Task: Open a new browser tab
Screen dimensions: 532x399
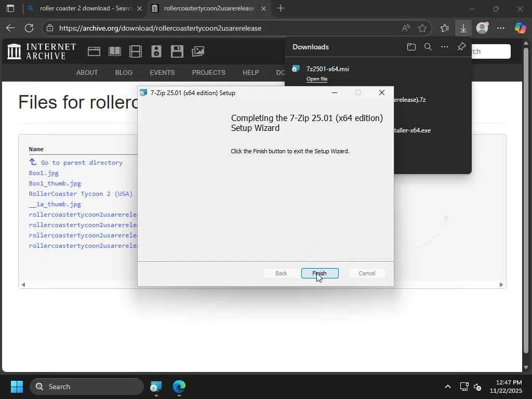Action: (281, 8)
